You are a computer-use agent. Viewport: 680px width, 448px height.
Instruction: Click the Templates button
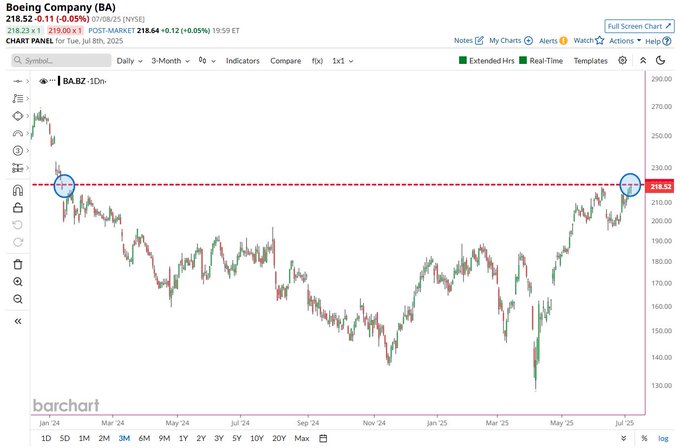click(x=590, y=61)
